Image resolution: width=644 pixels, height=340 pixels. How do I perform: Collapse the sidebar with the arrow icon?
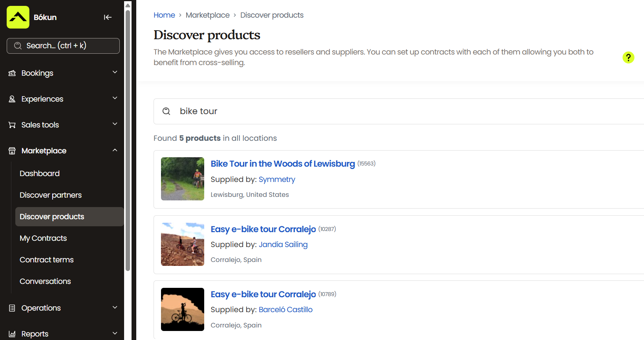[108, 17]
